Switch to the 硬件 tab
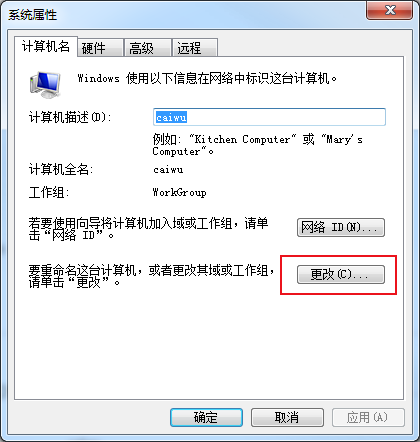The height and width of the screenshot is (442, 420). click(x=100, y=48)
